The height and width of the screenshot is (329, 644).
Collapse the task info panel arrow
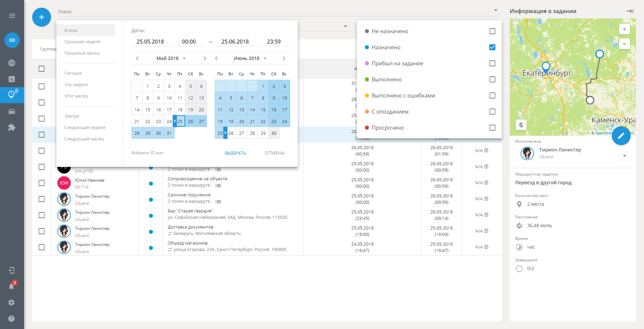(630, 11)
